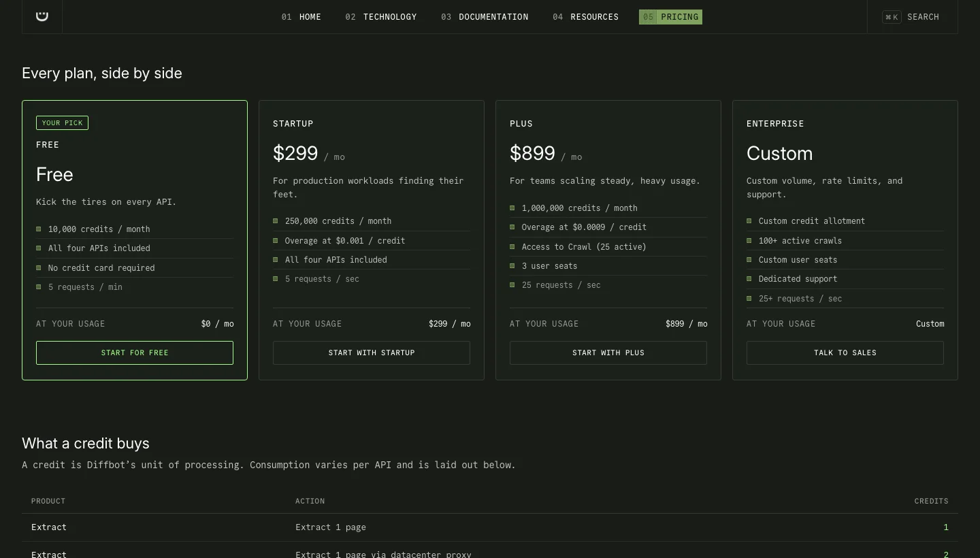Click the Start For Free button
The image size is (980, 558).
click(135, 352)
